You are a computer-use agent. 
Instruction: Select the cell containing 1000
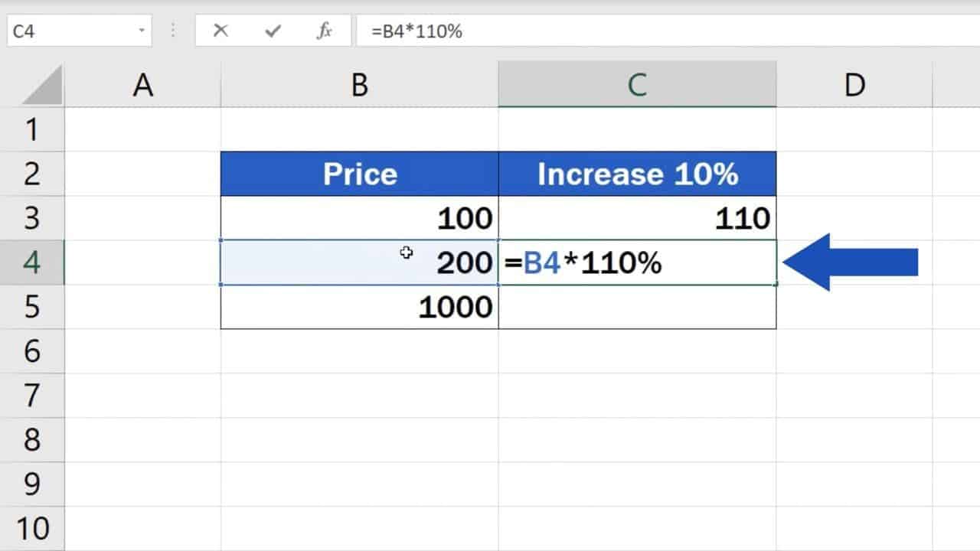(359, 307)
